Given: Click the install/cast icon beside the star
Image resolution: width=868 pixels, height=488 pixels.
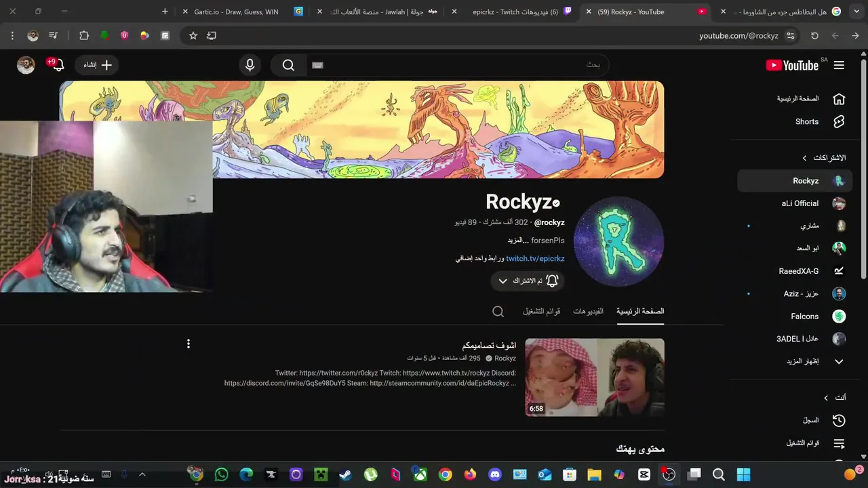Looking at the screenshot, I should pyautogui.click(x=212, y=35).
